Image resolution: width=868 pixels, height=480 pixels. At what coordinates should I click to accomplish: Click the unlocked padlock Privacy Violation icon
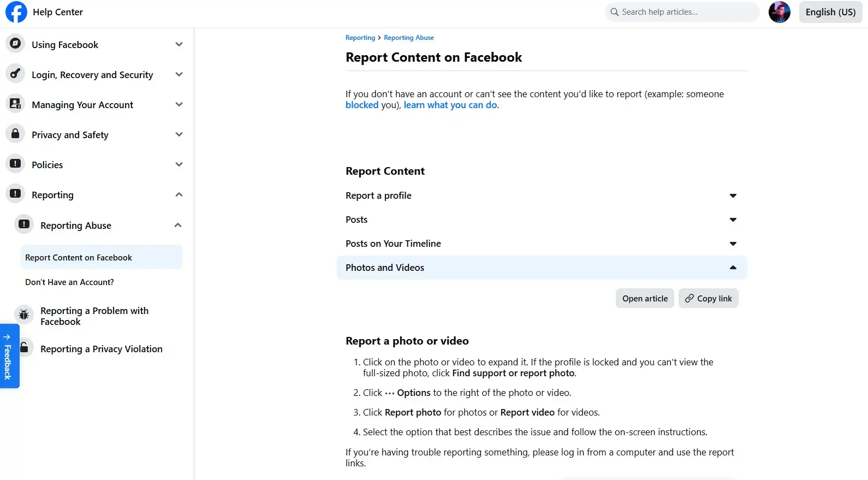[x=24, y=347]
